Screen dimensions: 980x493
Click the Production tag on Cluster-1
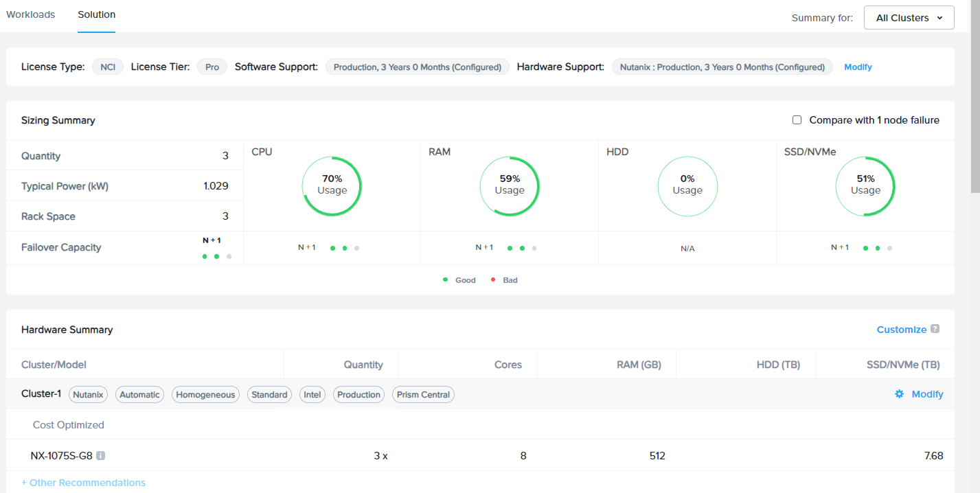point(358,394)
